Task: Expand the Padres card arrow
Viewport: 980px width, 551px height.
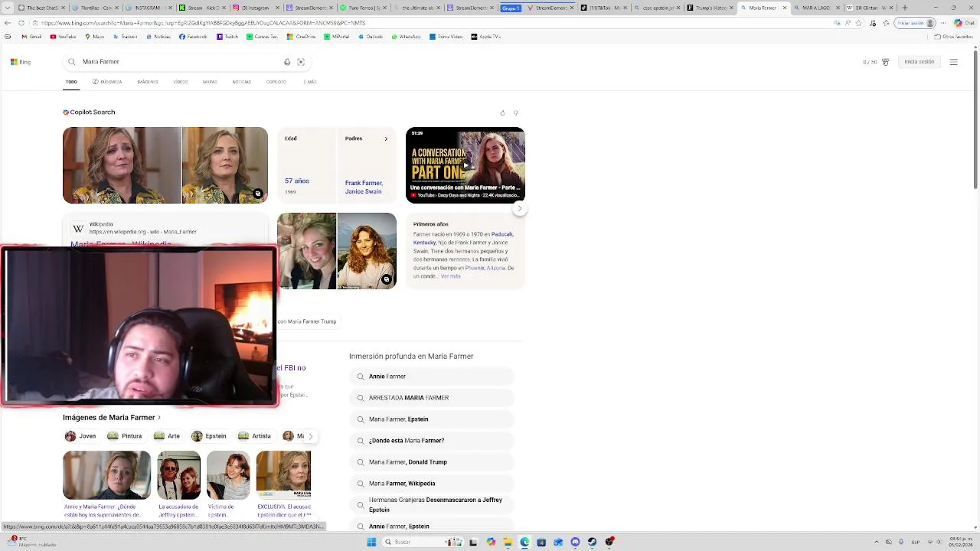Action: click(386, 139)
